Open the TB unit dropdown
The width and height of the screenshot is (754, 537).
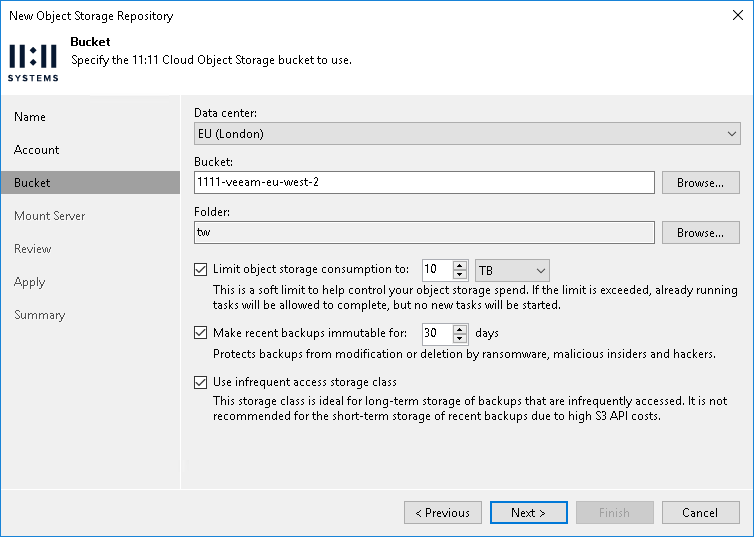coord(512,270)
